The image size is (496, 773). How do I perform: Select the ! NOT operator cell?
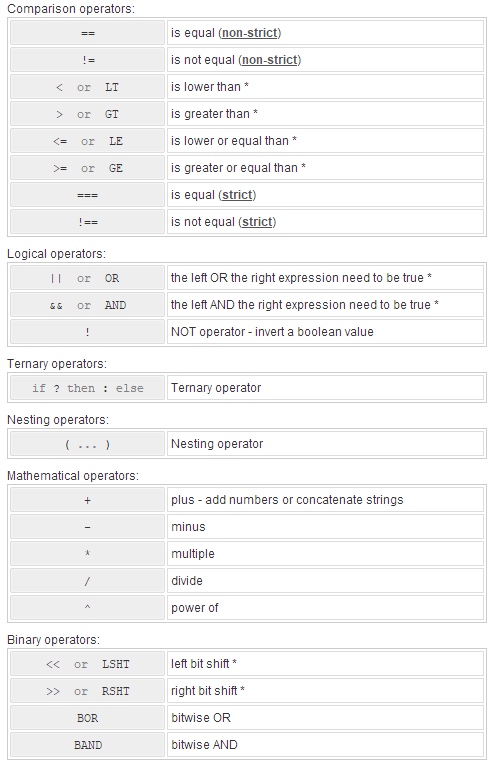[x=87, y=332]
